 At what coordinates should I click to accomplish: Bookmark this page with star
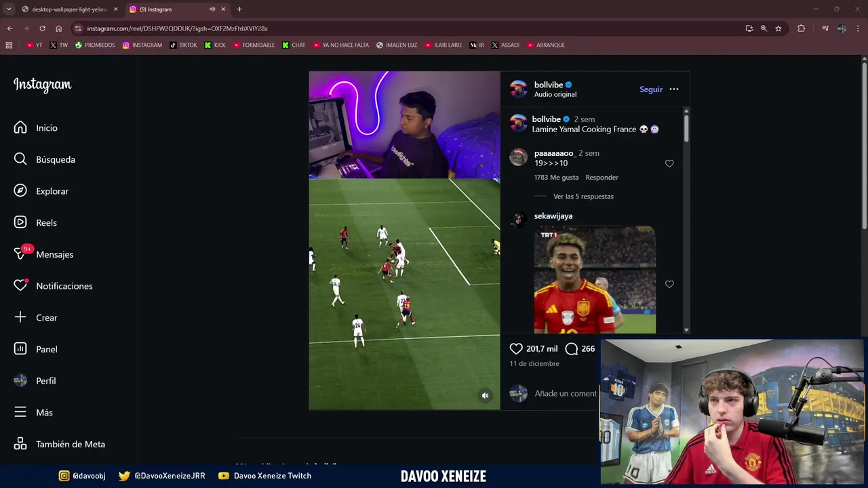tap(778, 28)
